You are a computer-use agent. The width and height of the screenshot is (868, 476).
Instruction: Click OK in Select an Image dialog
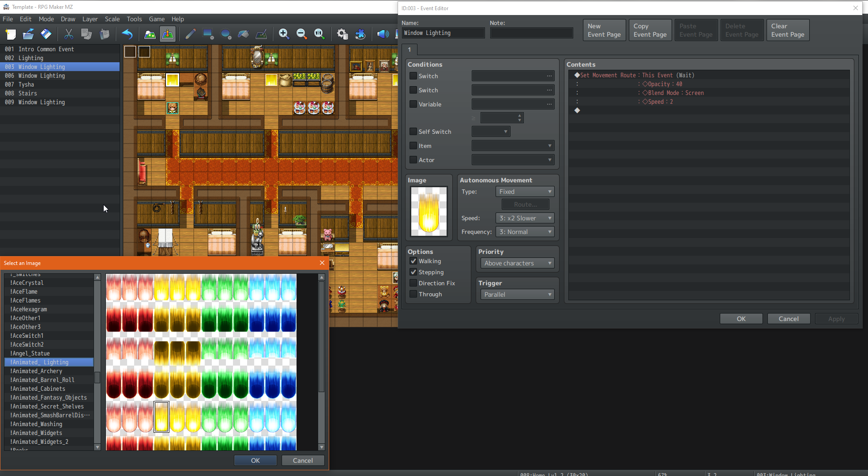pyautogui.click(x=255, y=461)
